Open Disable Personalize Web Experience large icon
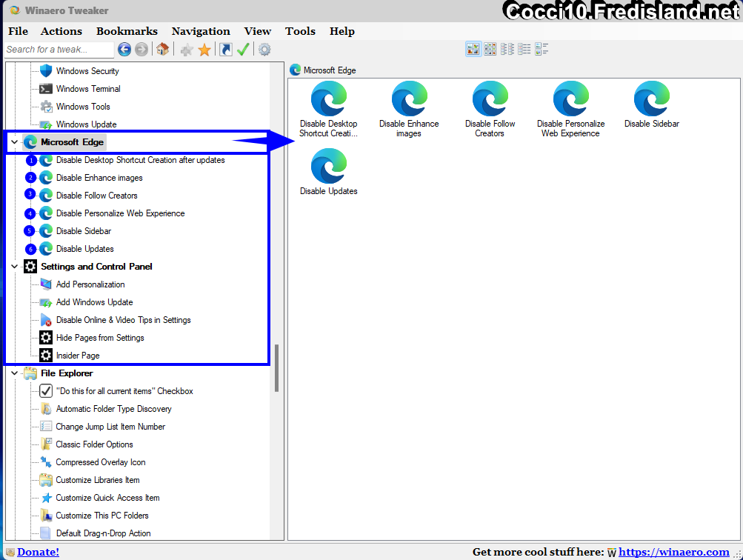 pos(570,110)
